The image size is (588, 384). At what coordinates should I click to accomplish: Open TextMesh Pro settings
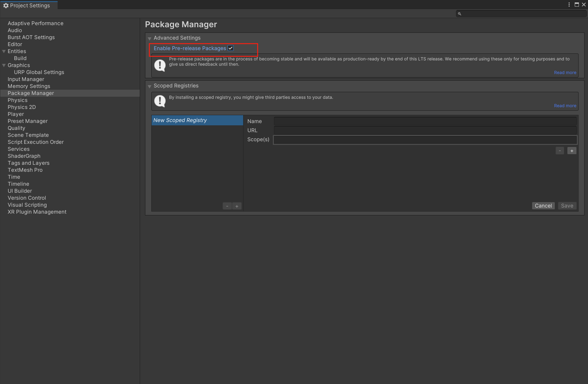click(25, 170)
